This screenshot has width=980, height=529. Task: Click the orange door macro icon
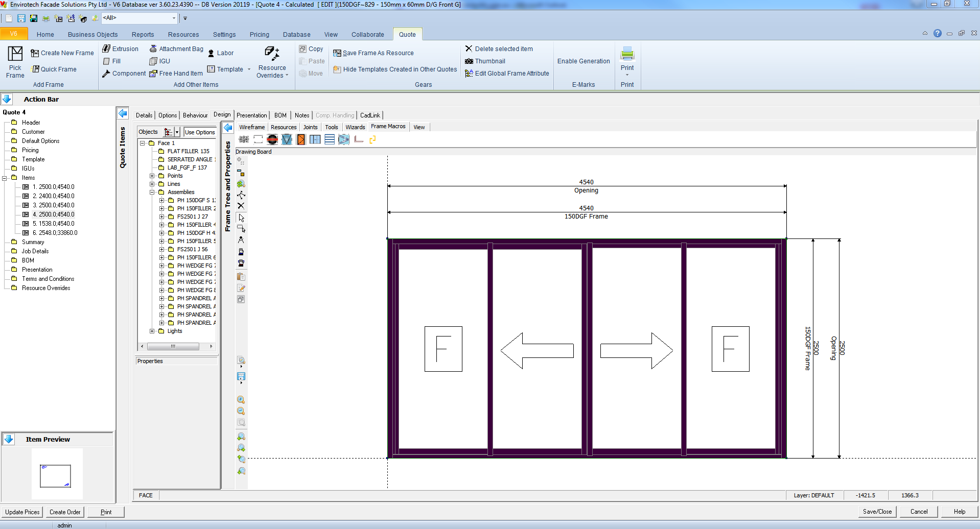point(301,139)
